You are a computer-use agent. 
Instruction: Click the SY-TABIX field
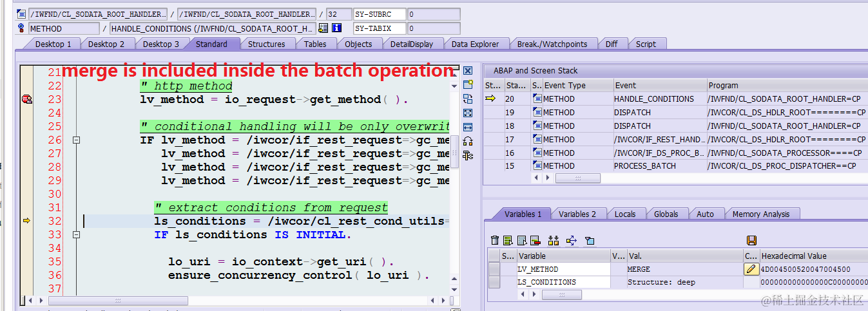(380, 28)
